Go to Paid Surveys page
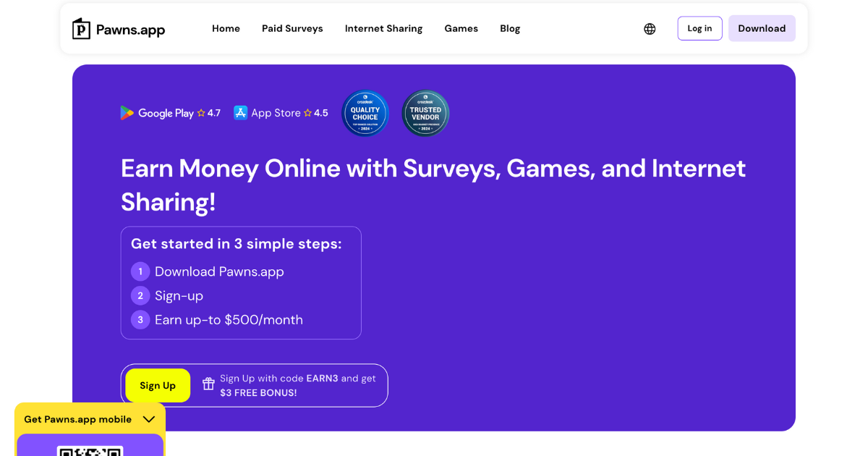 tap(292, 29)
